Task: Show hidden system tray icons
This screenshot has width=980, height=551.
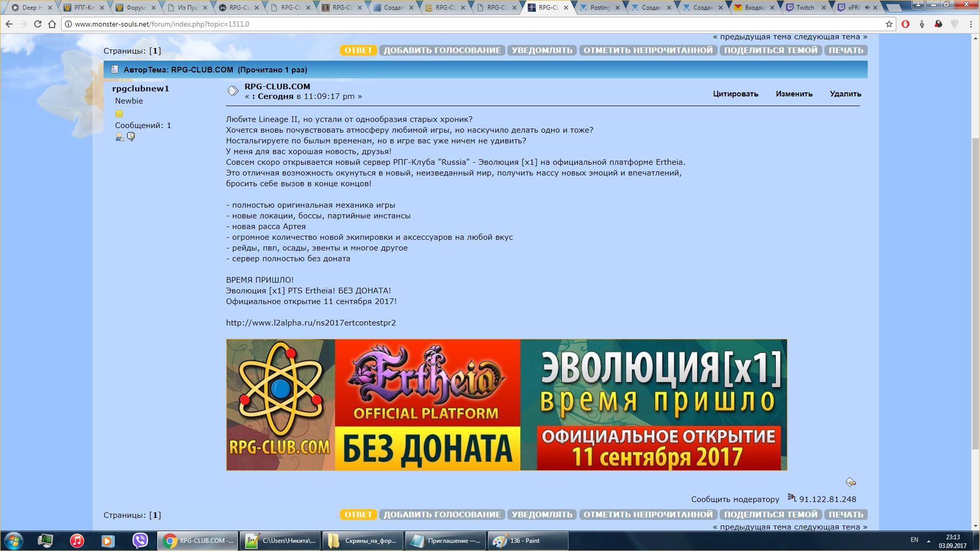Action: pos(928,541)
